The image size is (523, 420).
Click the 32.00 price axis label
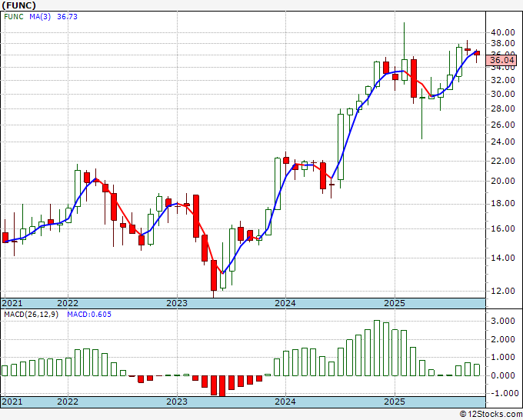coord(502,80)
